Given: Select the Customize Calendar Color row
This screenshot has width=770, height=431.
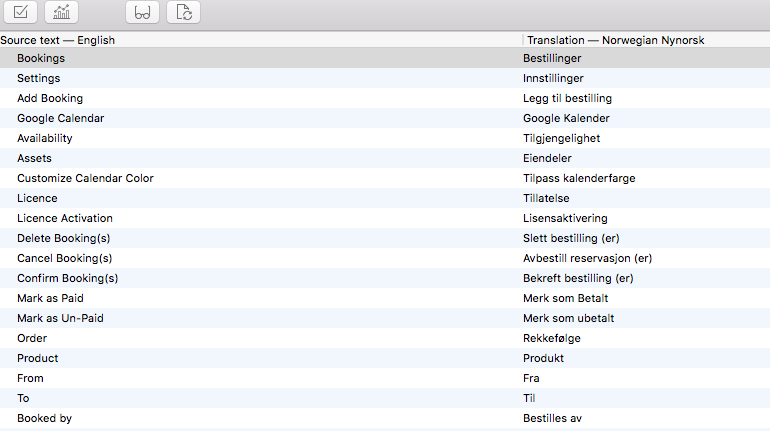Looking at the screenshot, I should (x=85, y=178).
